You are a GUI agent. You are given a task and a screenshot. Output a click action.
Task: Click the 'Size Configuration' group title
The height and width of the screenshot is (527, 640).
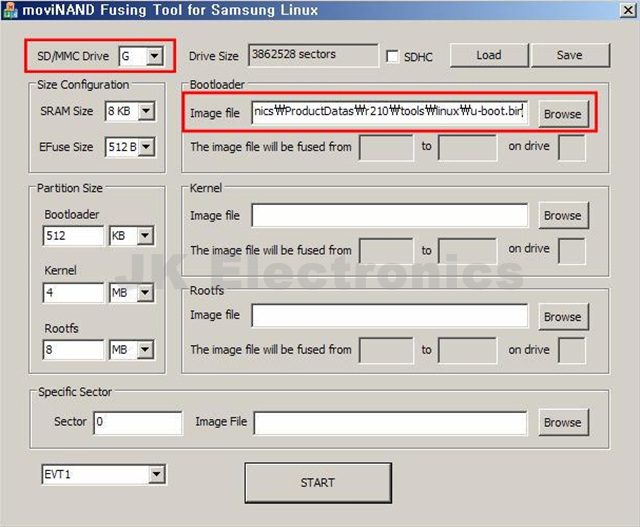tap(83, 84)
